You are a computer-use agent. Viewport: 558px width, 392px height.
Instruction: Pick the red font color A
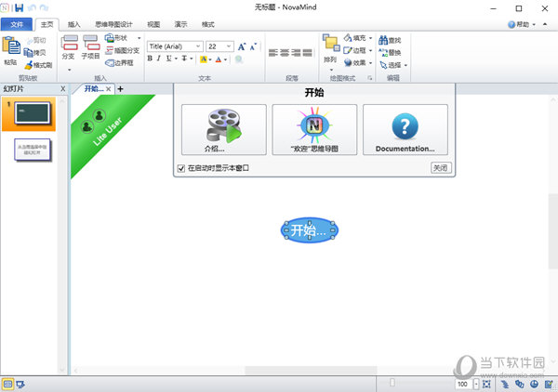pos(219,59)
